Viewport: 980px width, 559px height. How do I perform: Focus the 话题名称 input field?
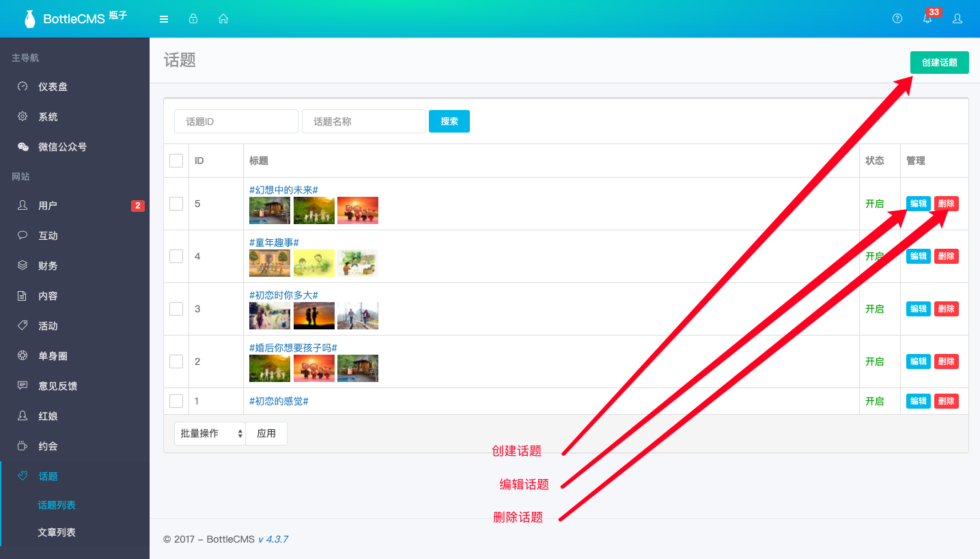click(364, 121)
